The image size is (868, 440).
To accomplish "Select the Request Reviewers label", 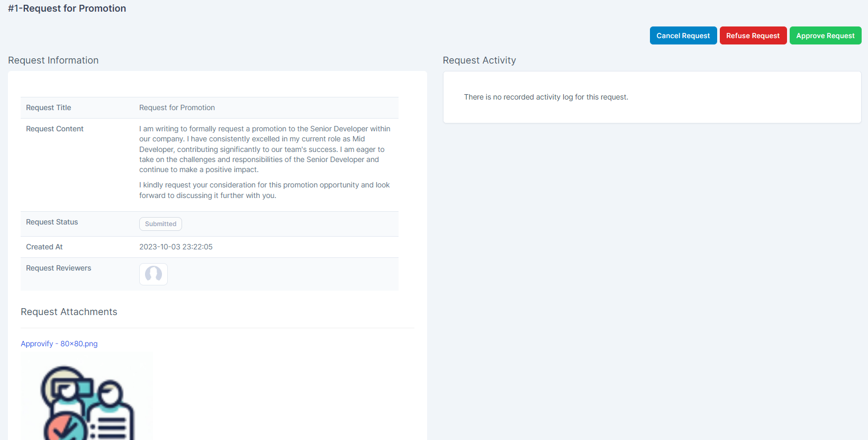I will [x=59, y=268].
